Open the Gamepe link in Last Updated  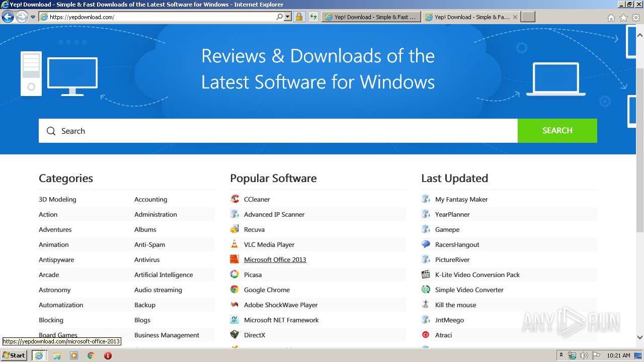(447, 229)
